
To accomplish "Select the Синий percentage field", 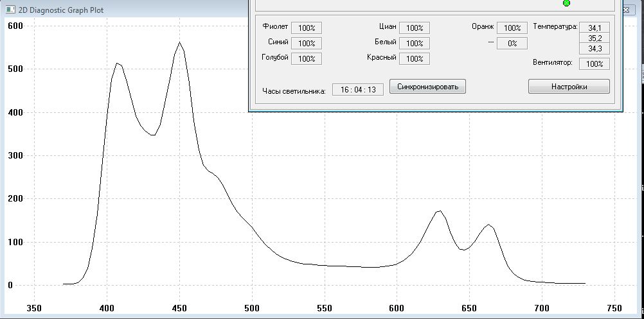I will click(307, 43).
